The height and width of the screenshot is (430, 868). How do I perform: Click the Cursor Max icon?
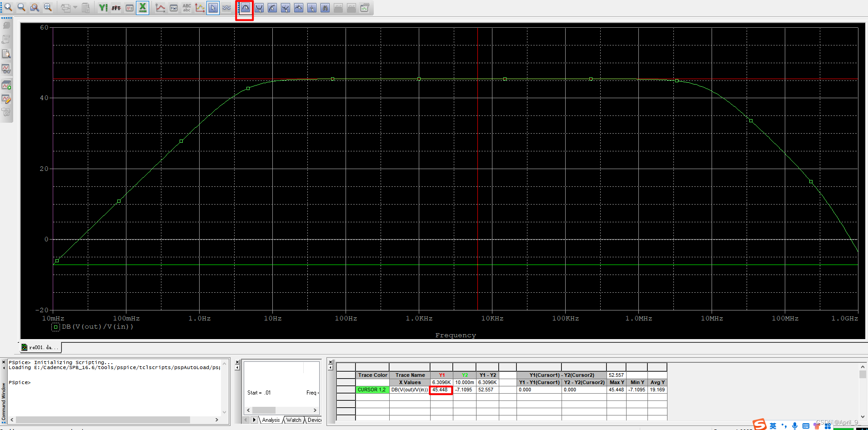[x=299, y=8]
